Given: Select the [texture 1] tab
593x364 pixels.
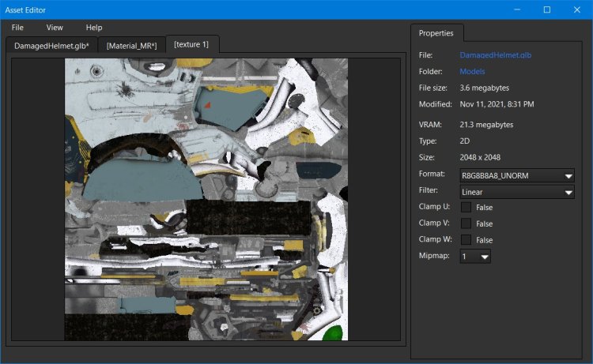Looking at the screenshot, I should click(x=191, y=44).
